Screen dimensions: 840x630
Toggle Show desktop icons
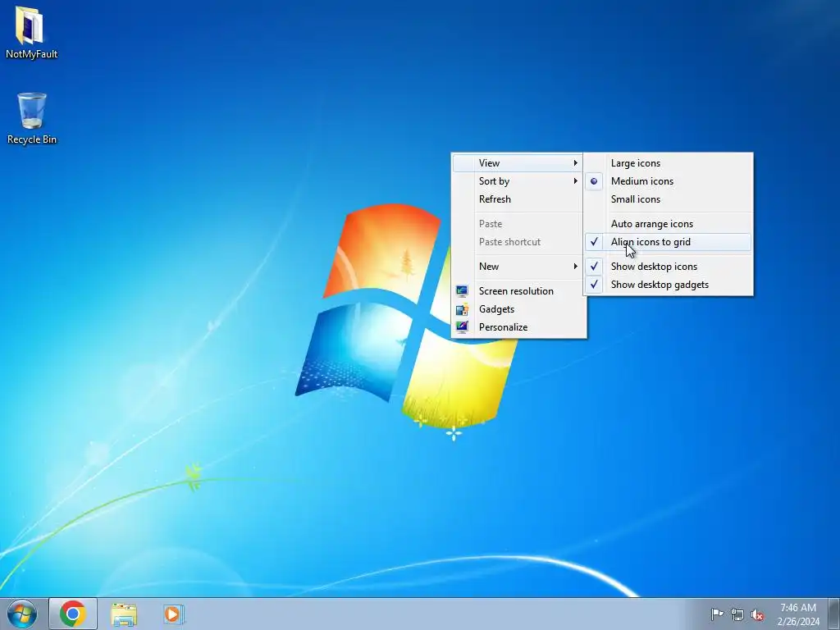pos(668,267)
